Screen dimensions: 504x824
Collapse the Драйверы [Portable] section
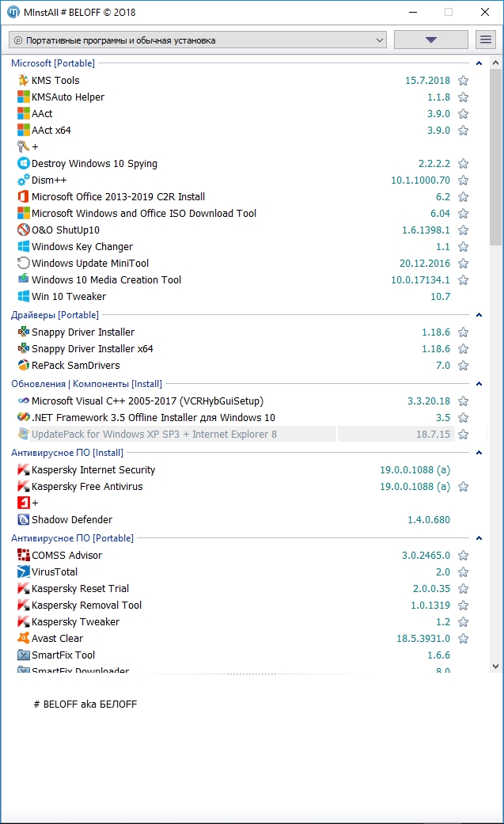pyautogui.click(x=479, y=315)
